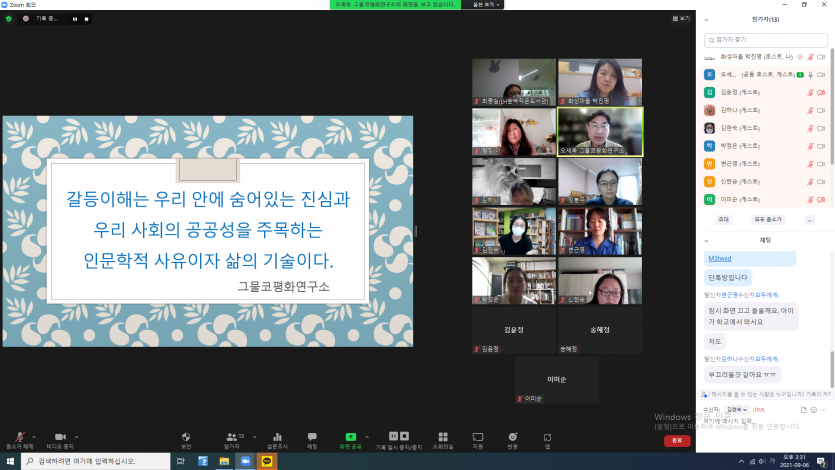Click 송혜정 blank video tile
This screenshot has height=470, width=835.
[x=600, y=330]
